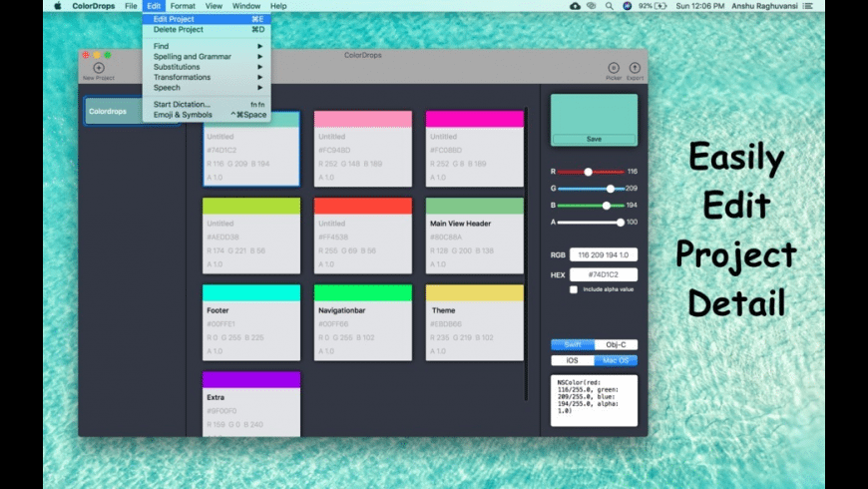Select the Extra purple color card
Screen dimensions: 868x489
(x=251, y=404)
